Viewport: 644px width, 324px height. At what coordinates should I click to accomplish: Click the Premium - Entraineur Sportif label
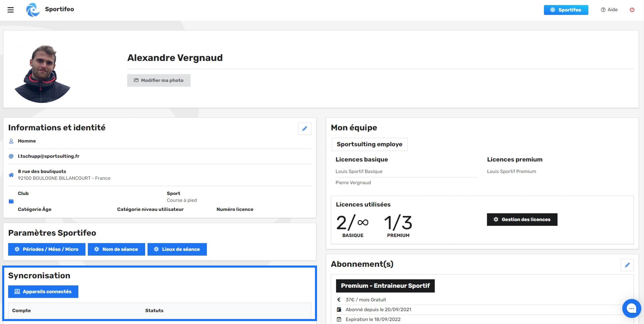pyautogui.click(x=385, y=286)
